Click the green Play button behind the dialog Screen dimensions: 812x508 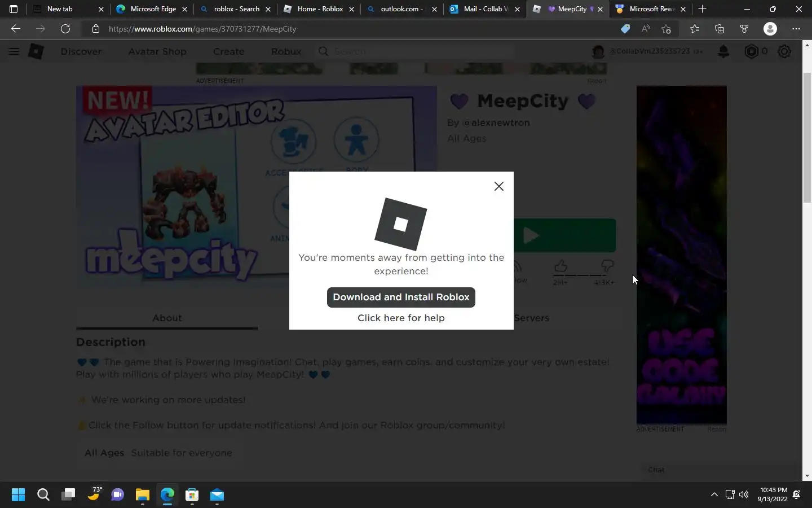564,235
